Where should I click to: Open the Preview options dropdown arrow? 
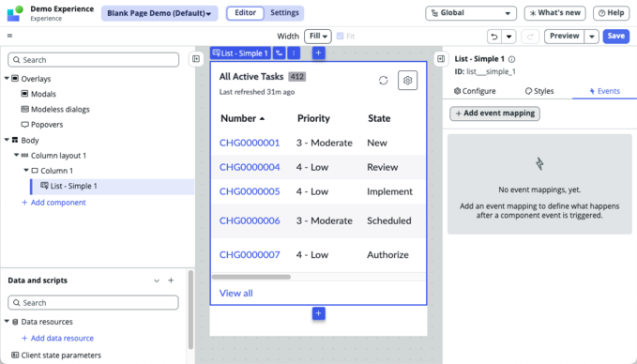tap(592, 37)
